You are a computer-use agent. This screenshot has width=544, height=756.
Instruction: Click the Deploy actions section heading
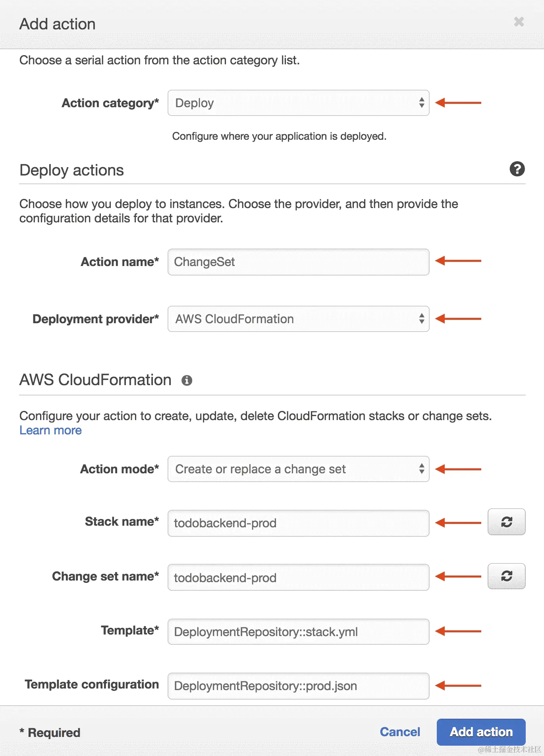[x=71, y=170]
